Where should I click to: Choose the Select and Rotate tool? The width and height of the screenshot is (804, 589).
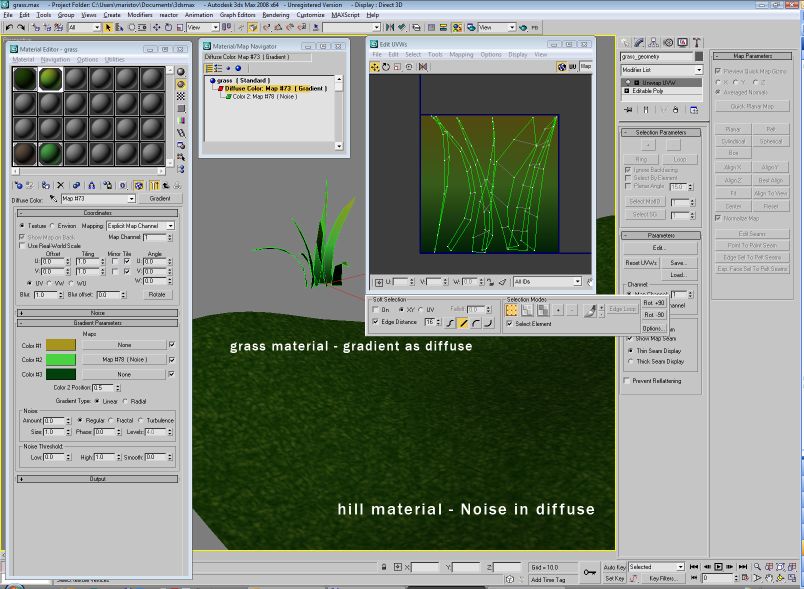point(168,27)
